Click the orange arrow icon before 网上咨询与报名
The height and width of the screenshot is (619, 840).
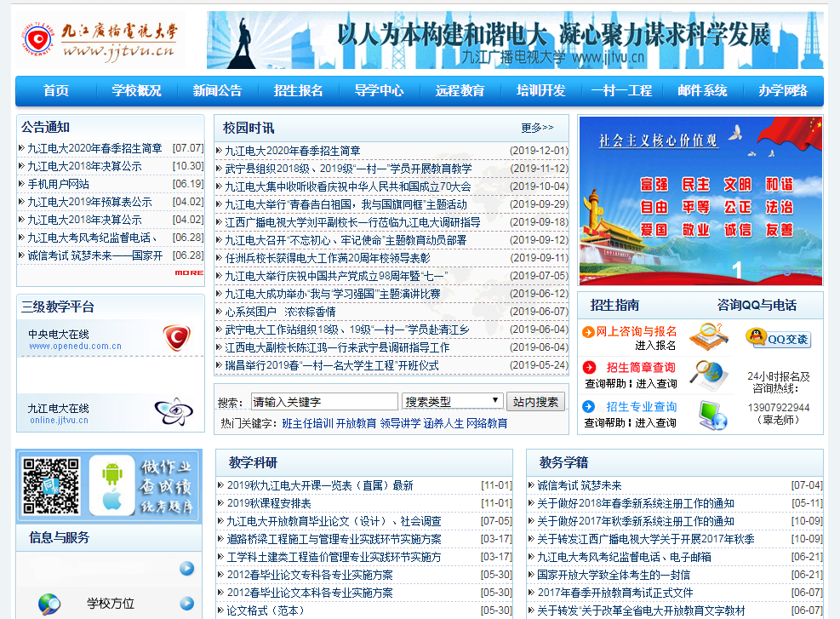[x=587, y=332]
